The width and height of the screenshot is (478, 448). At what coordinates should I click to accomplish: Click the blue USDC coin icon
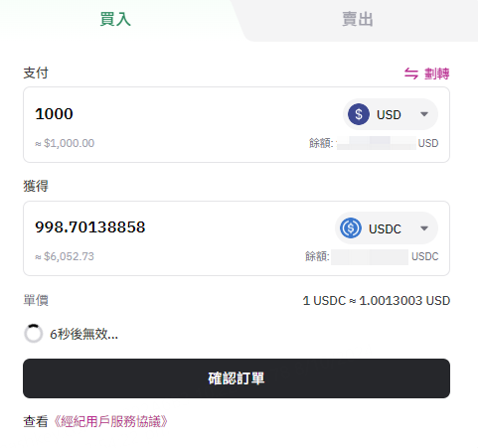pos(351,228)
